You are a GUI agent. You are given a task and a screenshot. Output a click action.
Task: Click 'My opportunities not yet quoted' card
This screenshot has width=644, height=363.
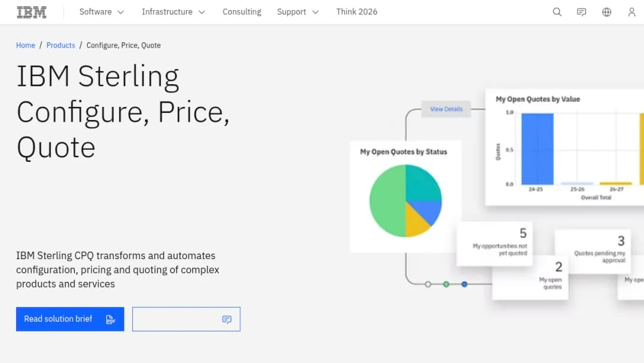494,244
